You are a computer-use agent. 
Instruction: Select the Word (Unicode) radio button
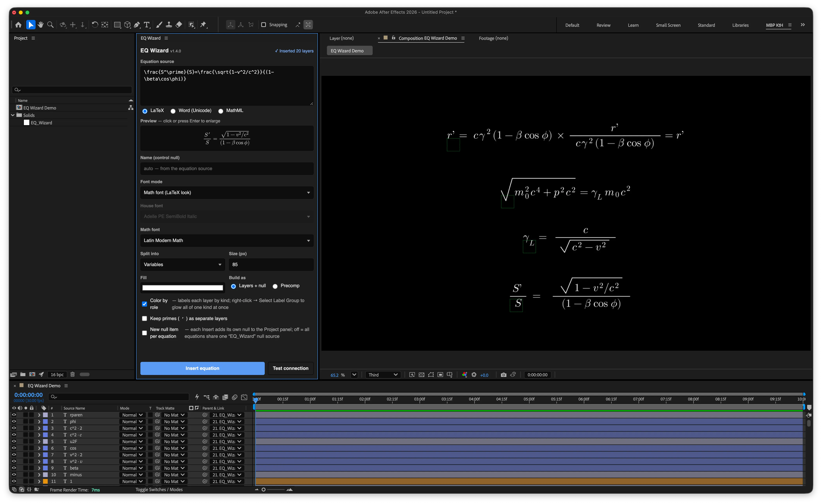pos(173,111)
